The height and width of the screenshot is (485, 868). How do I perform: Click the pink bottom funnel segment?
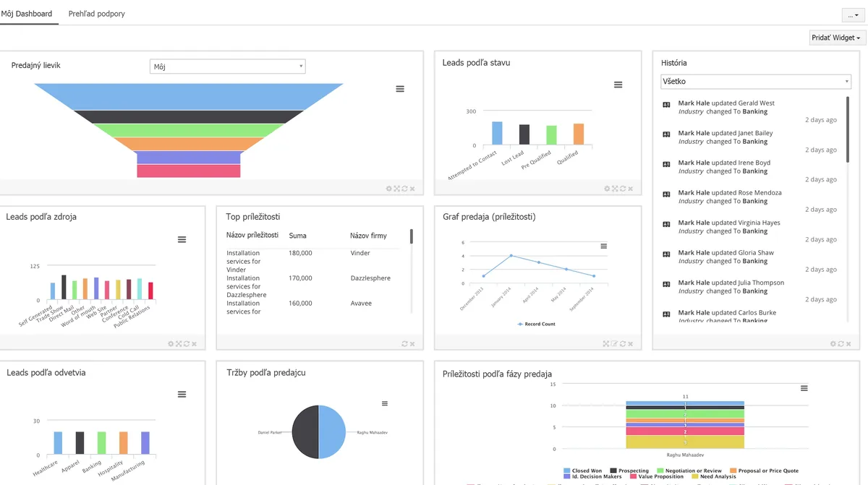pyautogui.click(x=188, y=171)
